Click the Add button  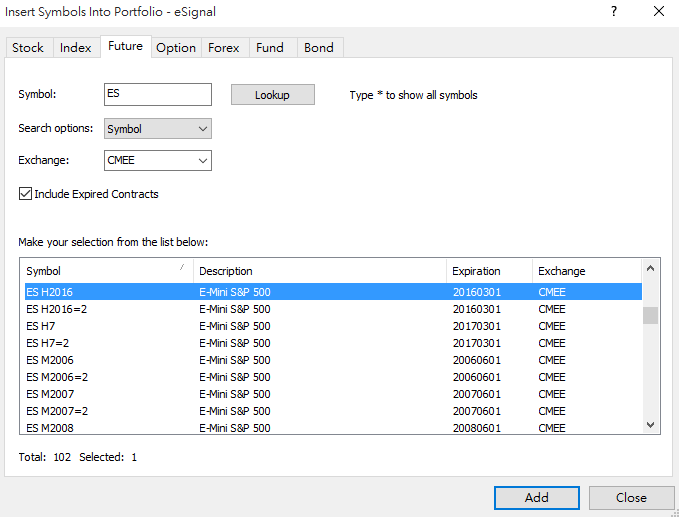tap(537, 498)
